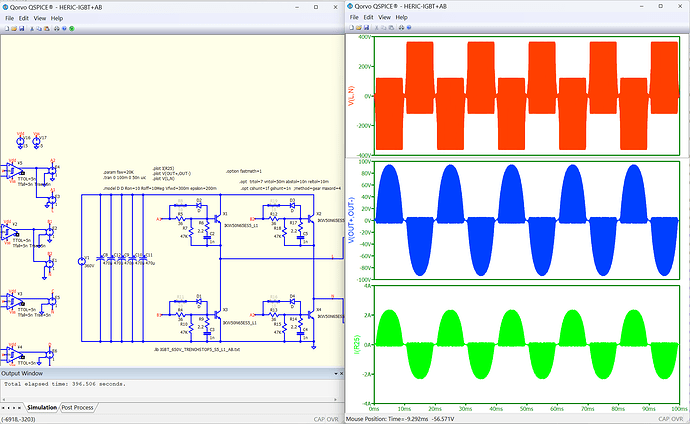Open the Output Window dropdown arrow
Viewport: 690px width, 424px height.
(x=336, y=373)
